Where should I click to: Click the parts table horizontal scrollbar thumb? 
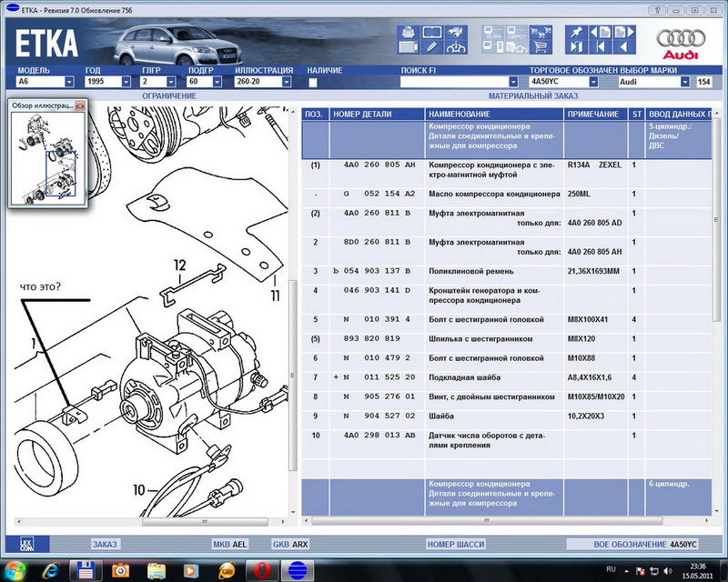487,521
